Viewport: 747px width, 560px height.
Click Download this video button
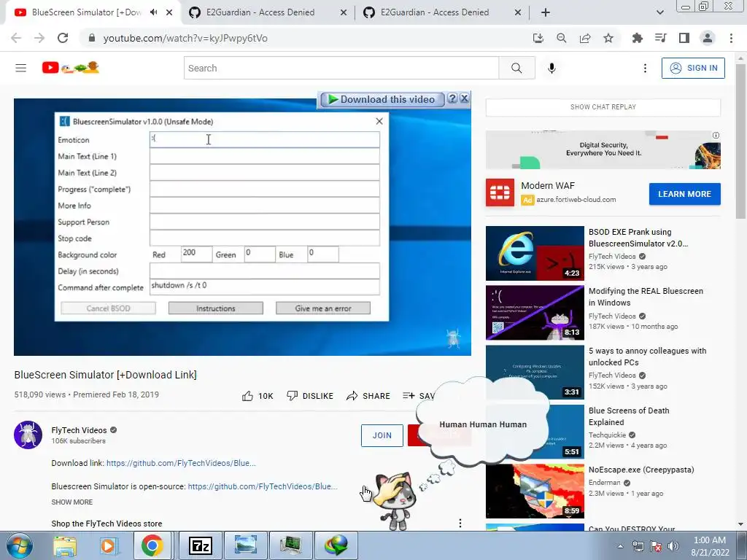pyautogui.click(x=382, y=99)
